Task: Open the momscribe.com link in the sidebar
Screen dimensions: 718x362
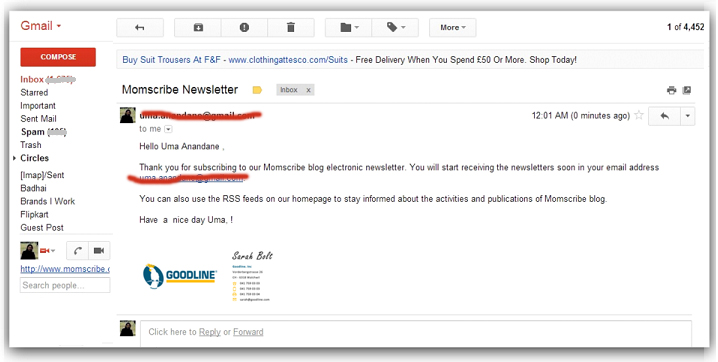Action: pos(65,269)
